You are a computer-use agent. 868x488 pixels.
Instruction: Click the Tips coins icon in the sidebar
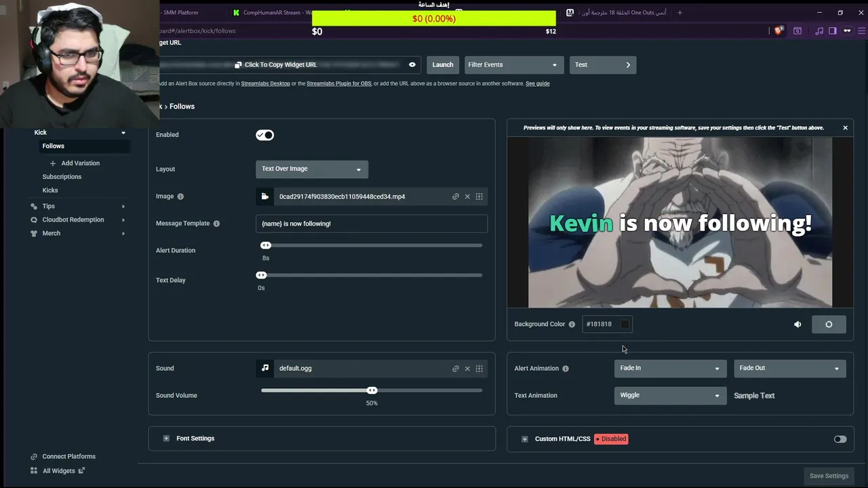pyautogui.click(x=34, y=206)
